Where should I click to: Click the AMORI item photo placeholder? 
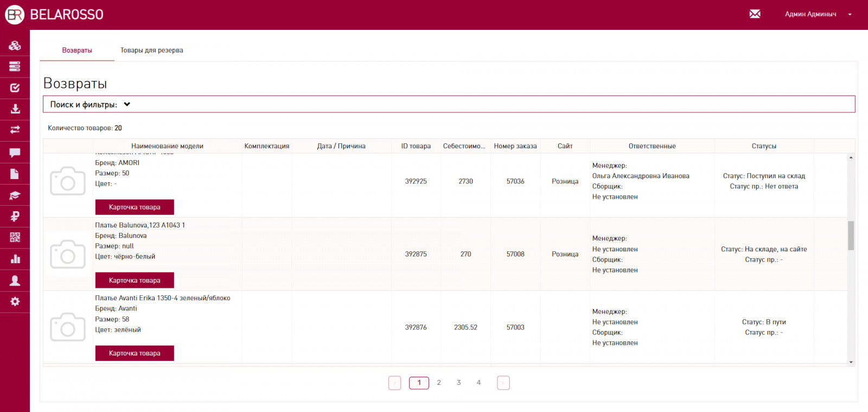[x=68, y=181]
